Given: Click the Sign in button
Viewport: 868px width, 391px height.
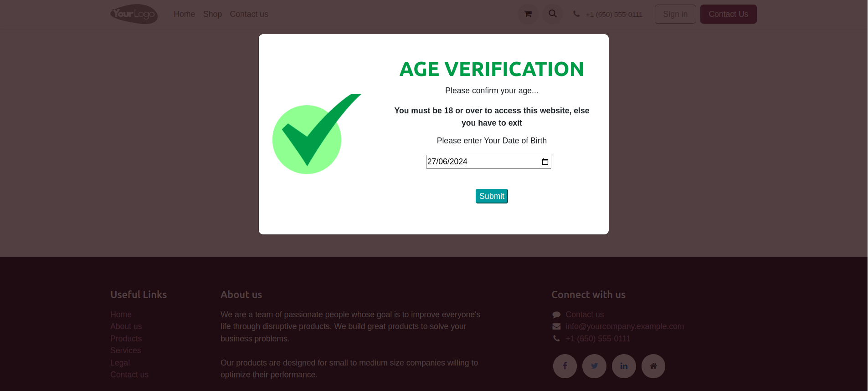Looking at the screenshot, I should (675, 14).
